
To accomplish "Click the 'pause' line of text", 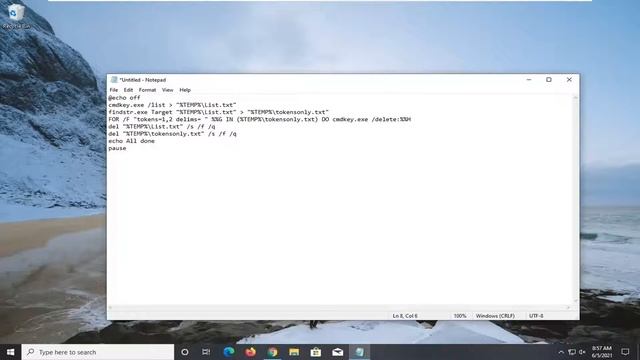I will 117,148.
